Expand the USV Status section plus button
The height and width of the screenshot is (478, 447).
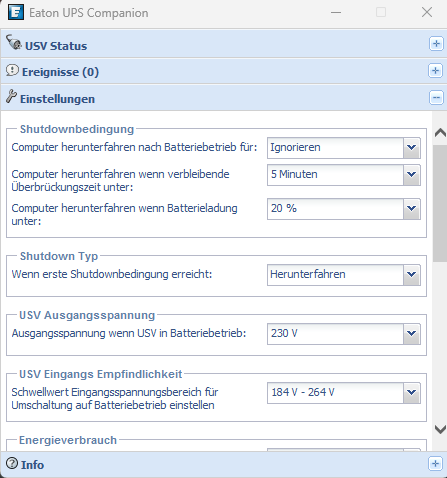tap(436, 44)
